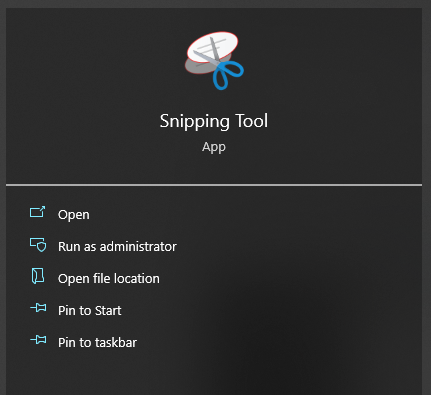Choose Open file location
This screenshot has width=431, height=395.
(x=109, y=279)
